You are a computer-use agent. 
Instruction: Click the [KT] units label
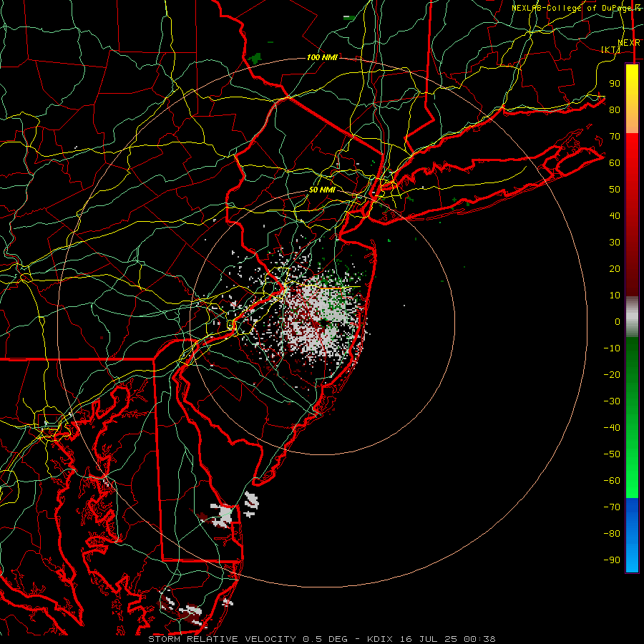pyautogui.click(x=610, y=49)
